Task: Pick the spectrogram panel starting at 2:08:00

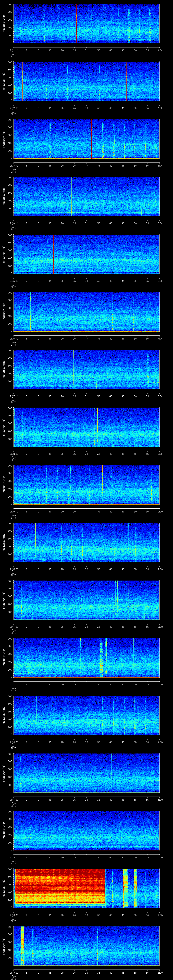Action: (87, 427)
